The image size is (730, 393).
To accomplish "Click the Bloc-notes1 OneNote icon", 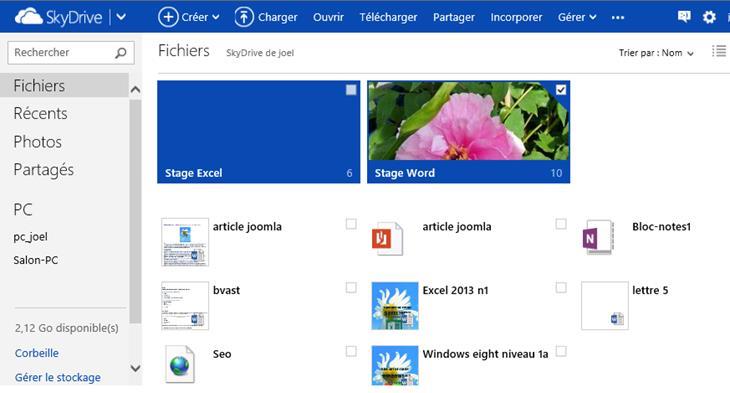I will pyautogui.click(x=598, y=237).
